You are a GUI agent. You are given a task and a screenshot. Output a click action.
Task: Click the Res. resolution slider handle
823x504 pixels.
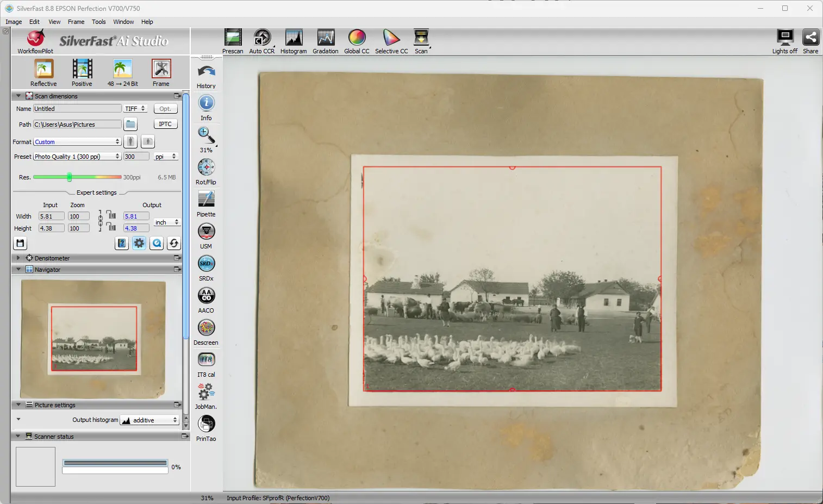69,177
